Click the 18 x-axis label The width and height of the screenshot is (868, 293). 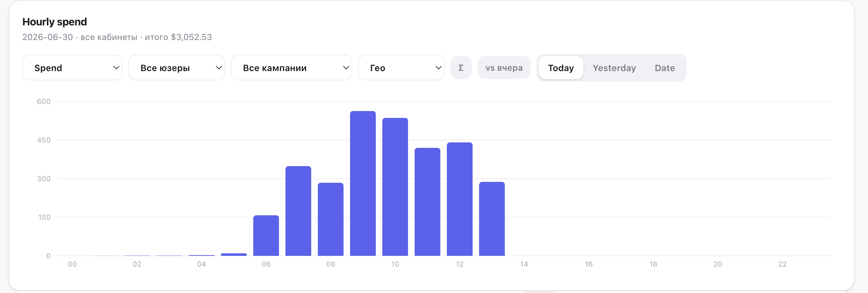(653, 264)
